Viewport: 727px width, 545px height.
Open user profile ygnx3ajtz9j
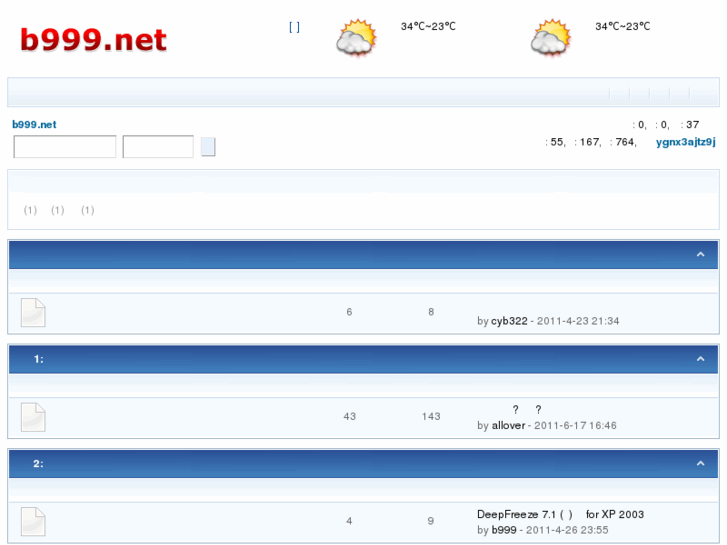(685, 142)
